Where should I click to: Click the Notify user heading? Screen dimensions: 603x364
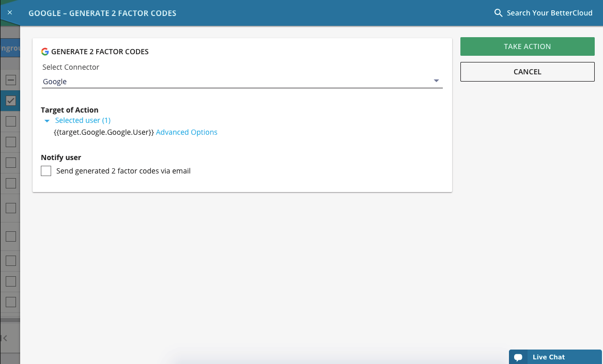(61, 157)
